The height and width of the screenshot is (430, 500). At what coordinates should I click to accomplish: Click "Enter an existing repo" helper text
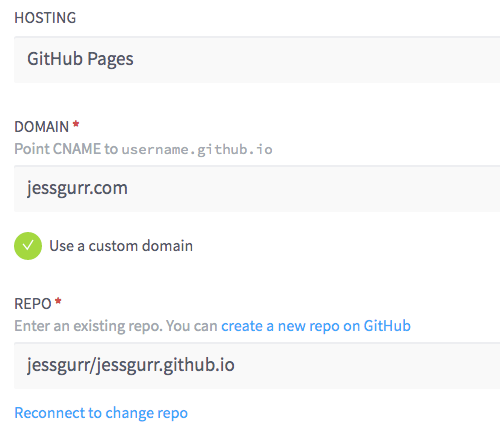88,326
